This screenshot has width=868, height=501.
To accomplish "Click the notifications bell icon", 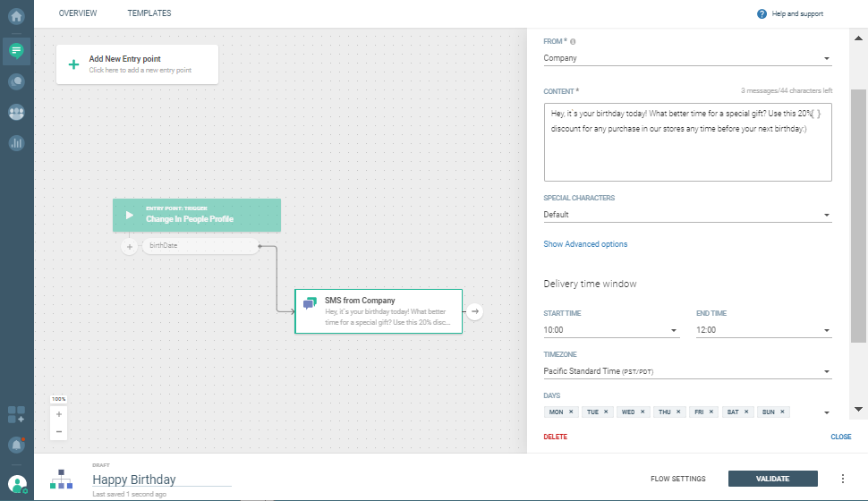I will (16, 445).
